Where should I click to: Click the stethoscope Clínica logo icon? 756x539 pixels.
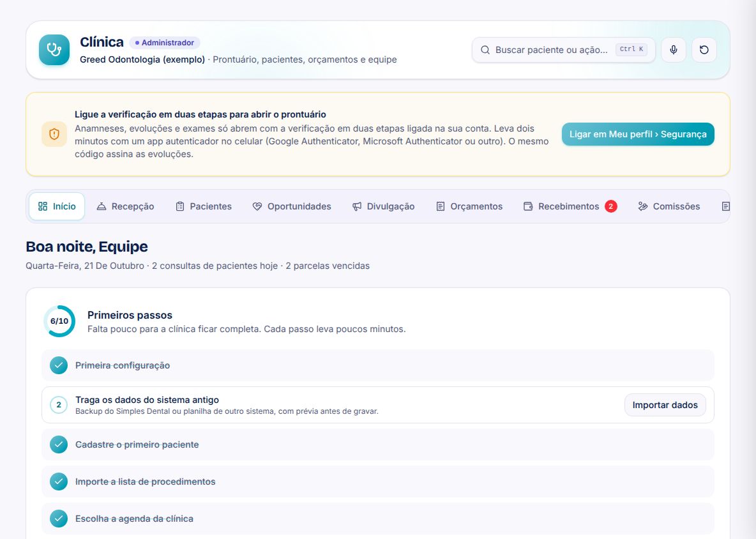point(54,50)
